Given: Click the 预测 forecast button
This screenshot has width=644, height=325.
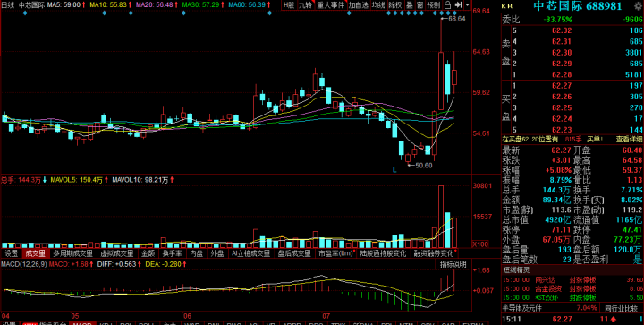Looking at the screenshot, I should point(433,5).
